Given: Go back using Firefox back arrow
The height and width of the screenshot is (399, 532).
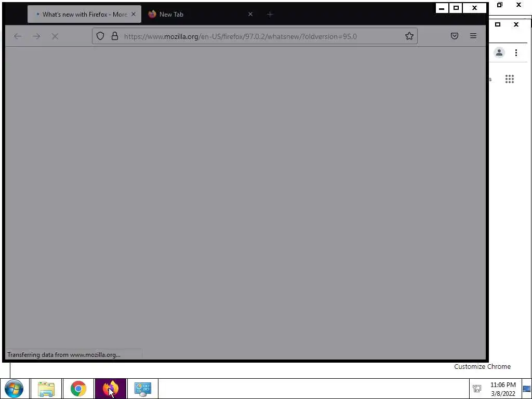Looking at the screenshot, I should pos(18,36).
